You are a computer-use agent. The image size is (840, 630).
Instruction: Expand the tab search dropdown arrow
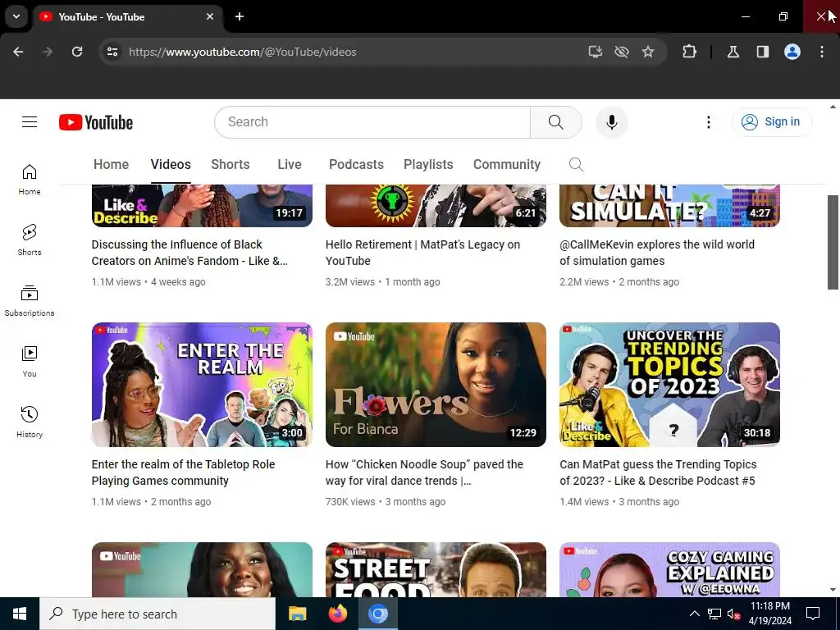pos(16,16)
